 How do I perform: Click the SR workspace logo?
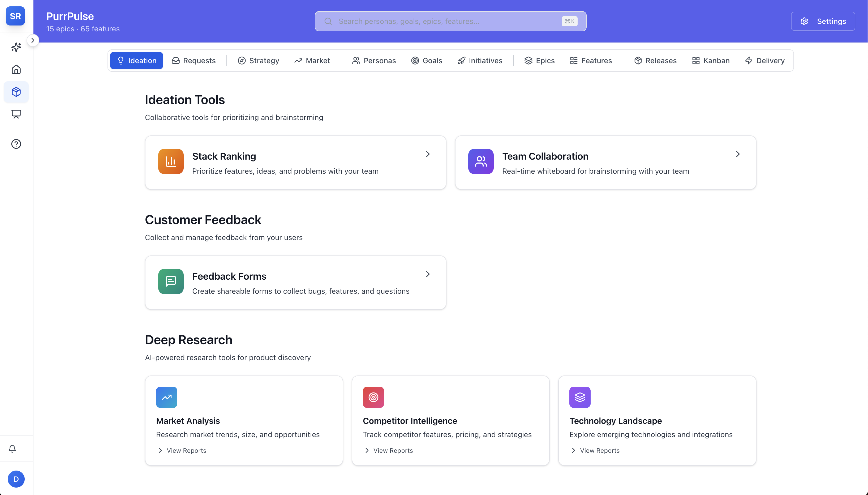(15, 16)
